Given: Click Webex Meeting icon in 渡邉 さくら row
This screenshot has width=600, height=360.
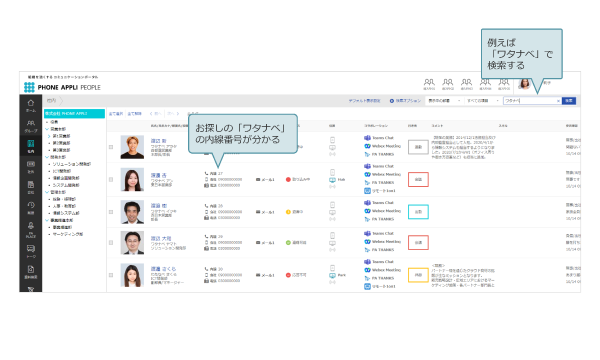Looking at the screenshot, I should tap(367, 270).
